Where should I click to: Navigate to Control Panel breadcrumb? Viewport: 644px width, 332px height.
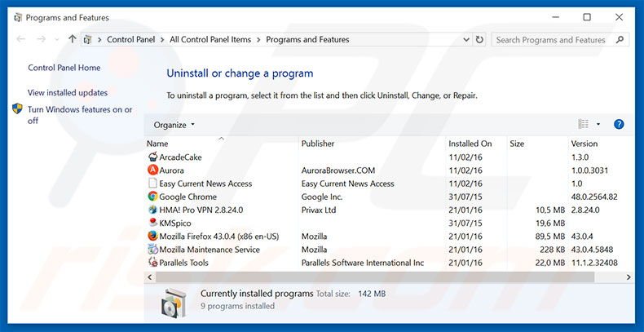(131, 40)
